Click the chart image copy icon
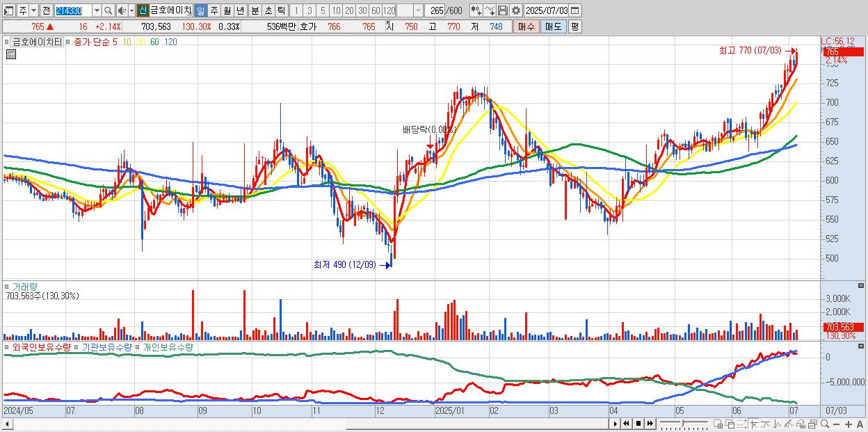 pos(812,424)
